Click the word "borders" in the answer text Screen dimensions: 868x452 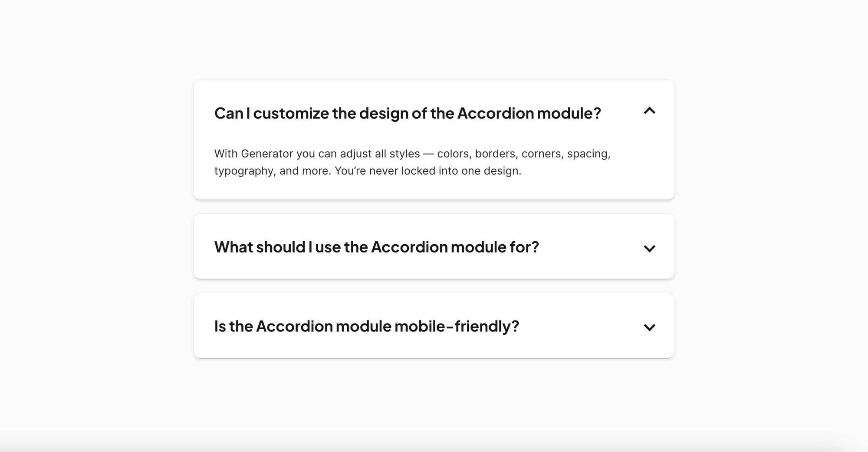coord(494,154)
